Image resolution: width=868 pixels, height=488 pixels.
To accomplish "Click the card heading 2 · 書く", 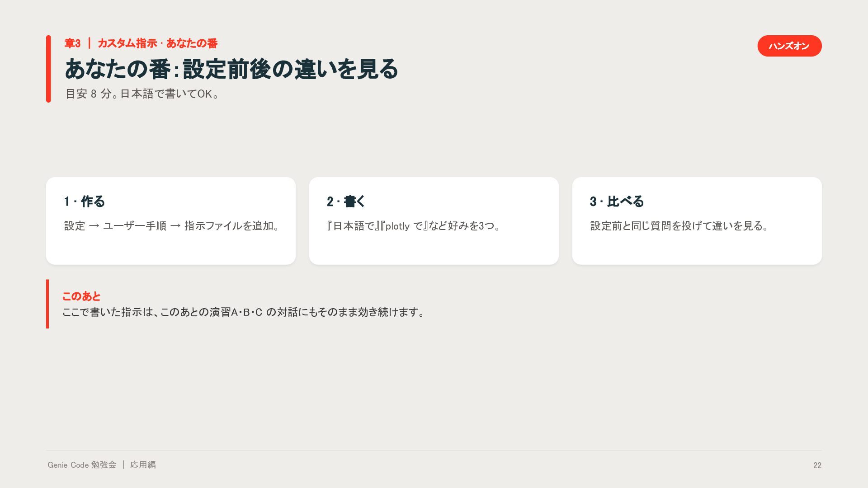I will (x=346, y=201).
